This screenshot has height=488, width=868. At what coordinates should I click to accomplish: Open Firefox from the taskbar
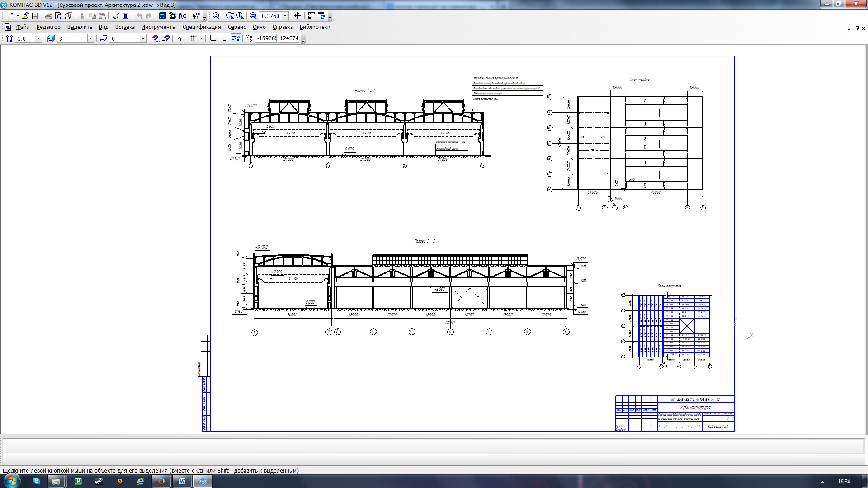tap(161, 481)
